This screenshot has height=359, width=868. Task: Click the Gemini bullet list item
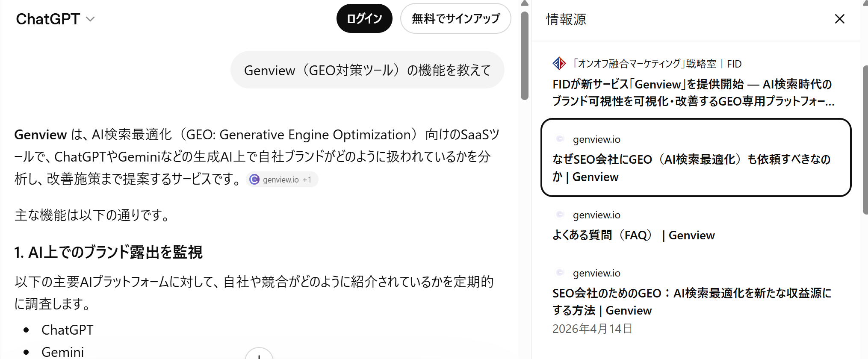point(62,352)
